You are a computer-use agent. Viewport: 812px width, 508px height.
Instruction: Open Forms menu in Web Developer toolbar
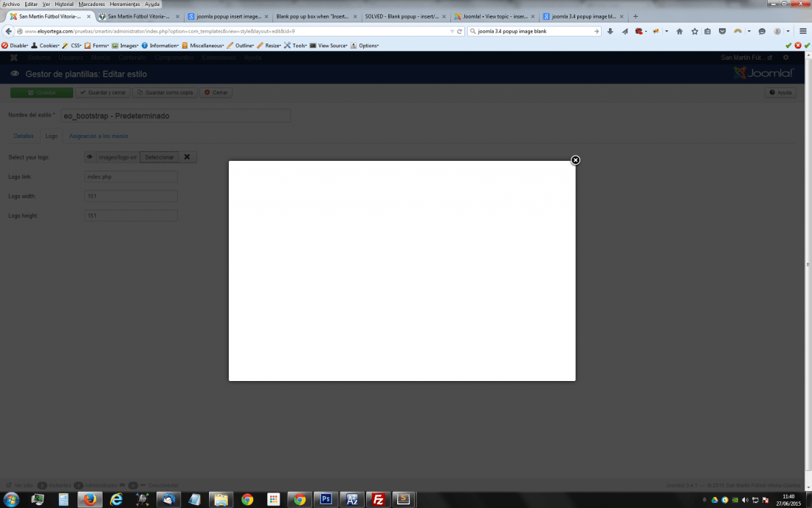(x=97, y=46)
